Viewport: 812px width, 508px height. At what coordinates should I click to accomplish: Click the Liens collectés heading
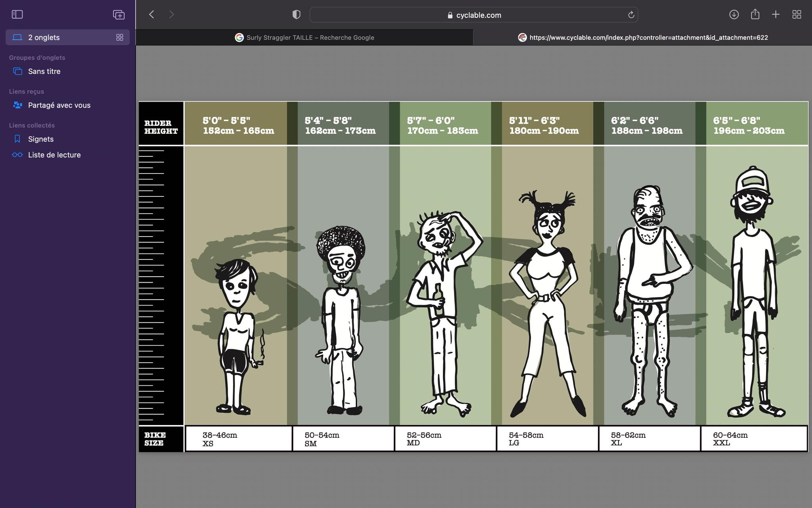32,125
